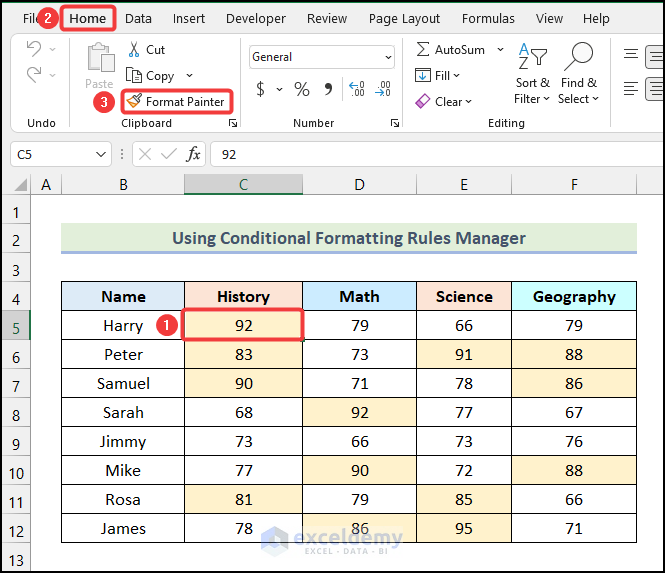Click the Paste clipboard icon
The height and width of the screenshot is (573, 665).
99,62
